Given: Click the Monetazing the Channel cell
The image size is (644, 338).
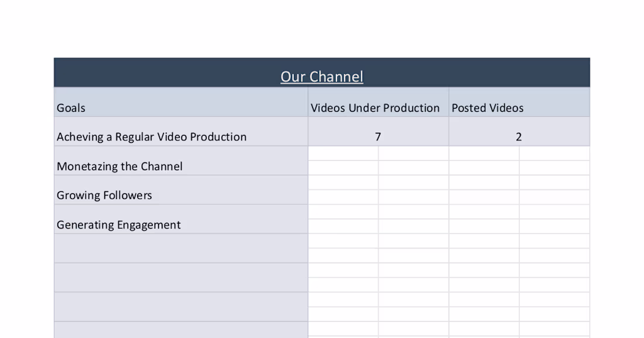Looking at the screenshot, I should pos(120,166).
